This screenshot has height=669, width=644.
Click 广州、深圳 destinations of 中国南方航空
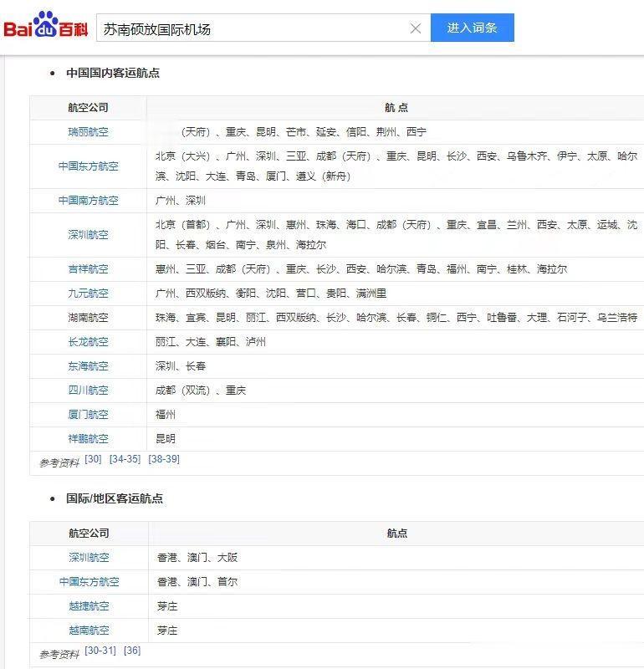click(x=181, y=201)
